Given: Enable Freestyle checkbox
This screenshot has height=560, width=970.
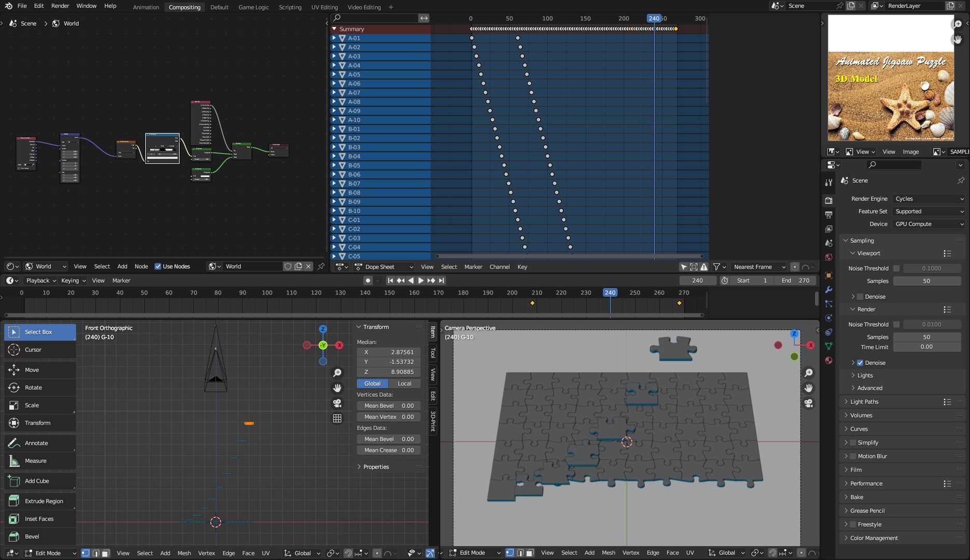Looking at the screenshot, I should point(853,525).
